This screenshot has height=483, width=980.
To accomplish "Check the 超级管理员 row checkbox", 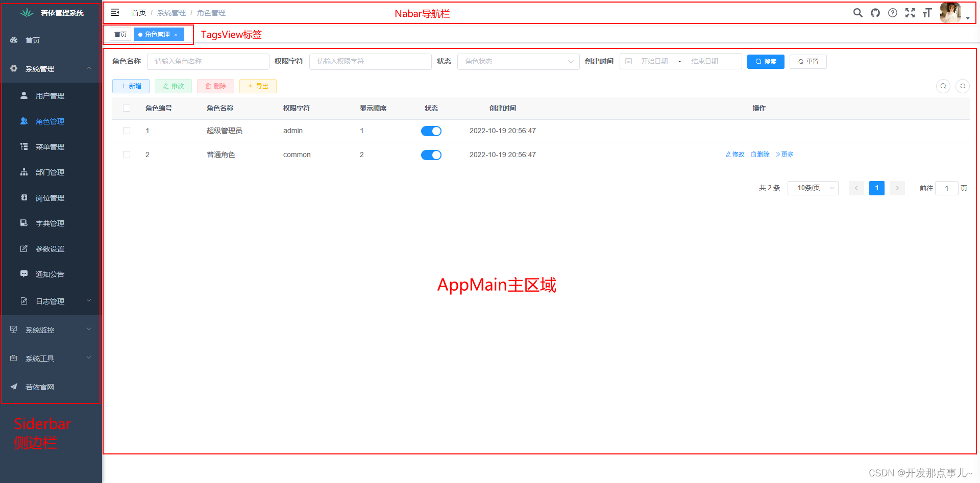I will tap(127, 131).
